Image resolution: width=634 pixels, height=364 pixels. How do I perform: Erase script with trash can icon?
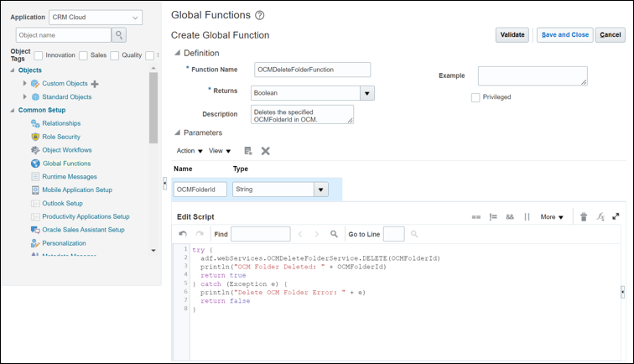tap(584, 217)
